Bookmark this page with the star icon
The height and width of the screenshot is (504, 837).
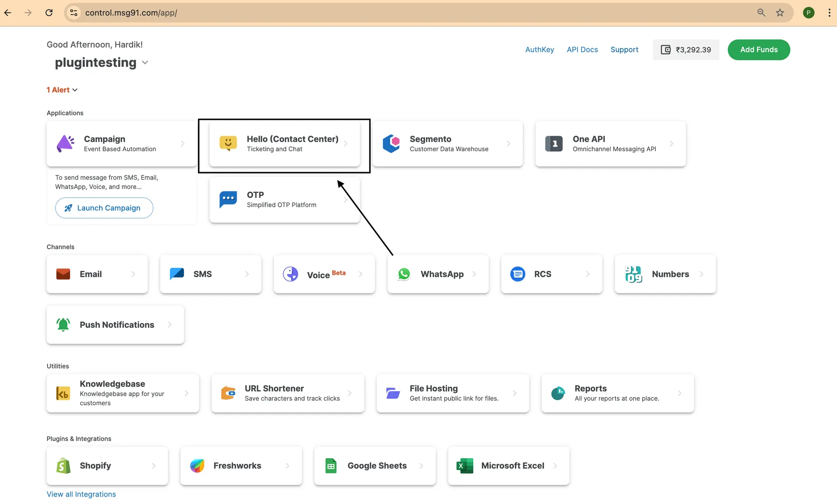pos(780,13)
